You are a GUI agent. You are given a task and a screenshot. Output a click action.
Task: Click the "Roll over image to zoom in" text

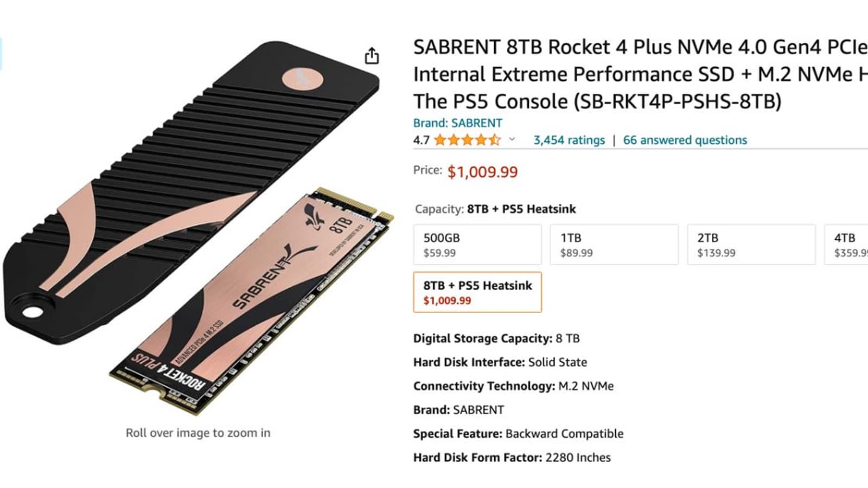tap(198, 433)
